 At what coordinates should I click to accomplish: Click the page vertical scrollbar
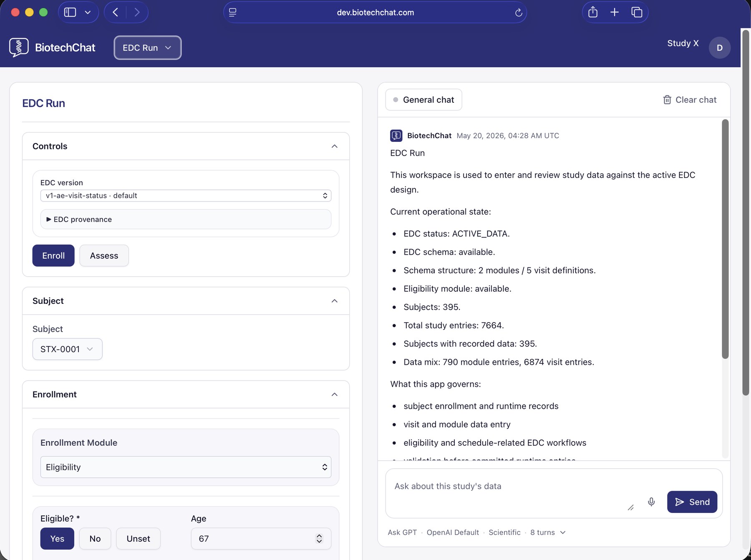(x=746, y=213)
